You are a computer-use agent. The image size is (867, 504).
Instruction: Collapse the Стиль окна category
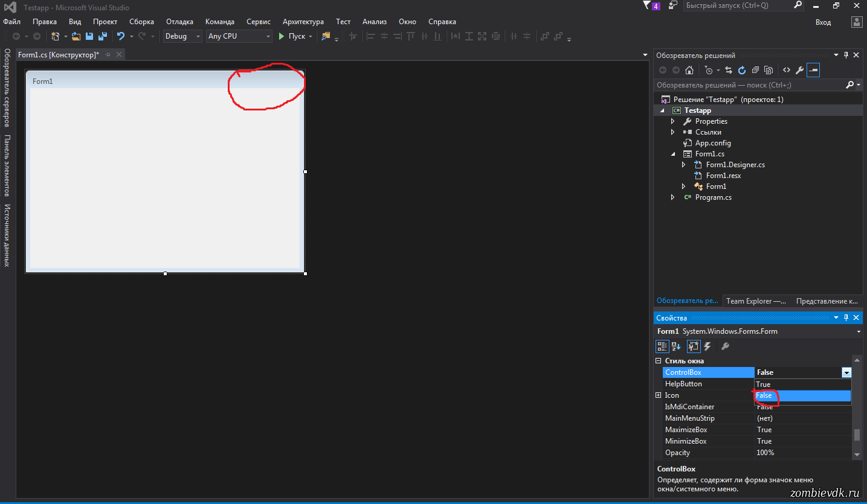659,361
